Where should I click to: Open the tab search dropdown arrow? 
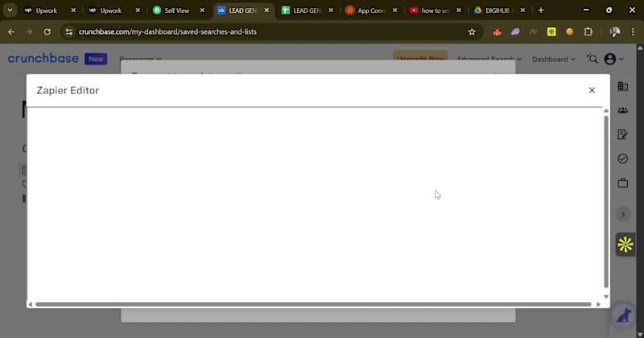[10, 10]
